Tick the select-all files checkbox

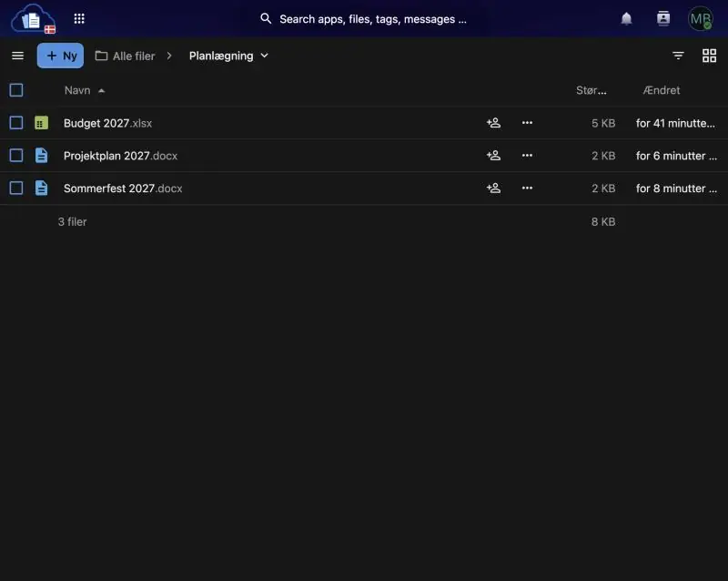[x=16, y=90]
